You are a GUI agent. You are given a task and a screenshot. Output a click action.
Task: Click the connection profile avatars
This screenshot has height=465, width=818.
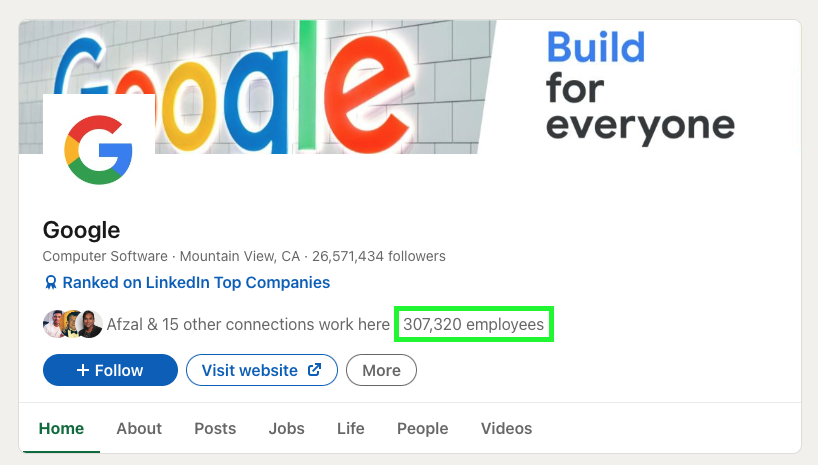[x=72, y=324]
